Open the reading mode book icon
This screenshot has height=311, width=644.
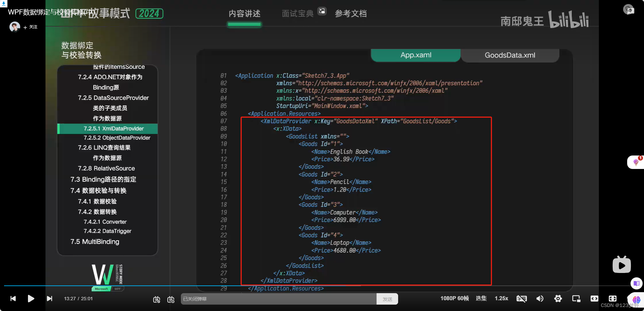coord(636,283)
